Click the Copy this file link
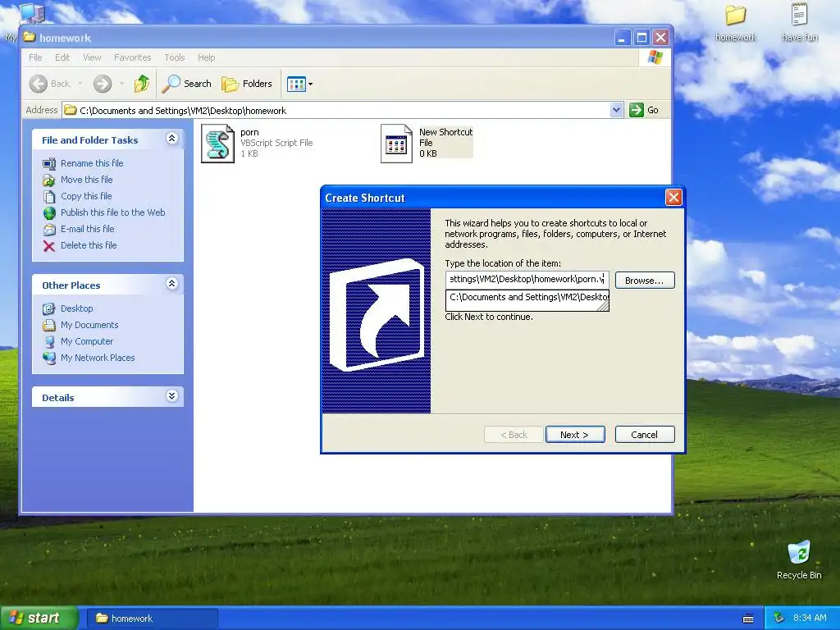This screenshot has height=630, width=840. (x=86, y=196)
